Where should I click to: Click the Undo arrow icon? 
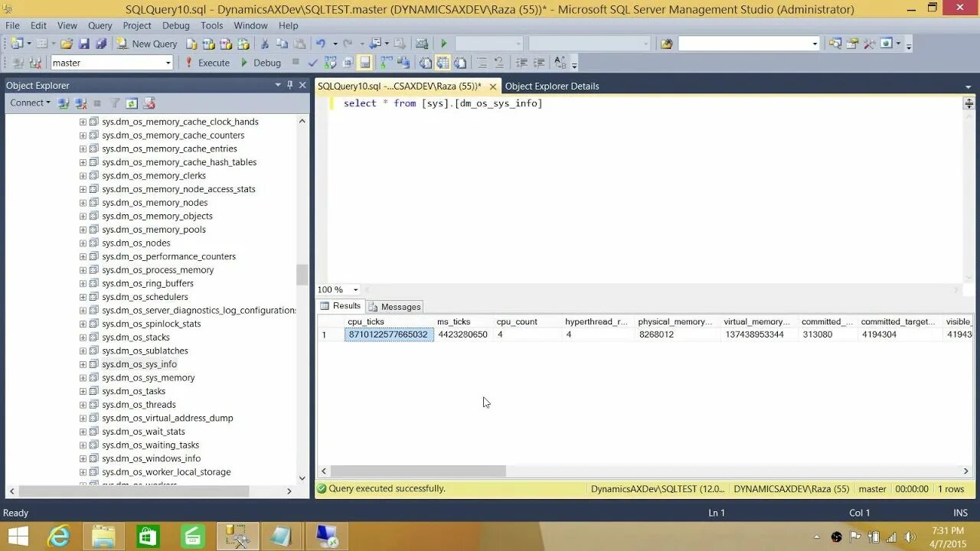(x=321, y=44)
